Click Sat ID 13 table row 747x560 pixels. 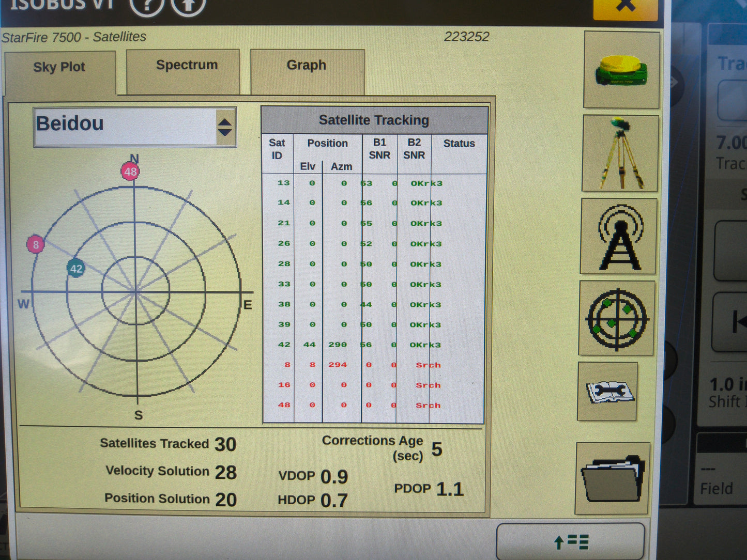[374, 183]
